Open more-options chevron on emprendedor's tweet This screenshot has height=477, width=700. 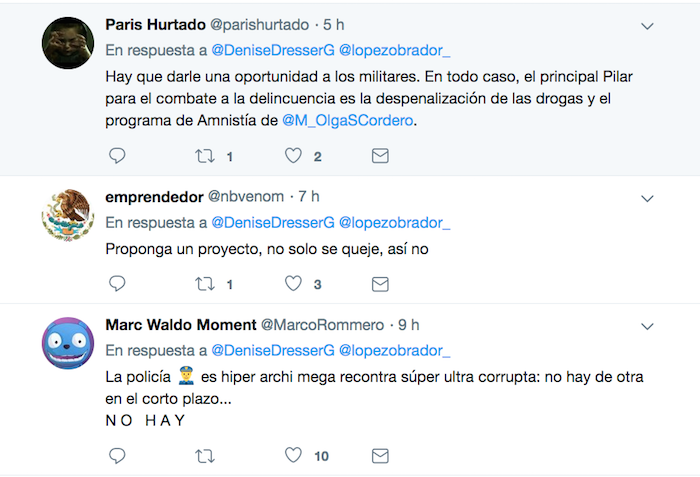pos(647,197)
